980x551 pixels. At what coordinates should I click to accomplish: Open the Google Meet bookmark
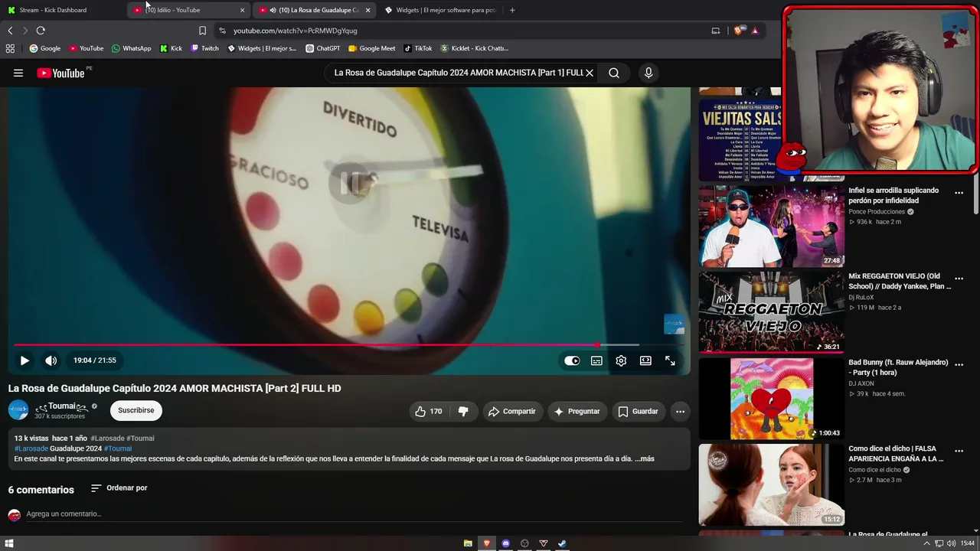[x=372, y=48]
